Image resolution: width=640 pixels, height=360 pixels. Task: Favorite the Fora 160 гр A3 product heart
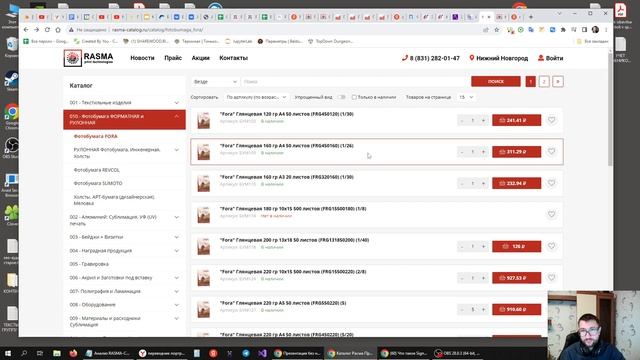pos(551,183)
